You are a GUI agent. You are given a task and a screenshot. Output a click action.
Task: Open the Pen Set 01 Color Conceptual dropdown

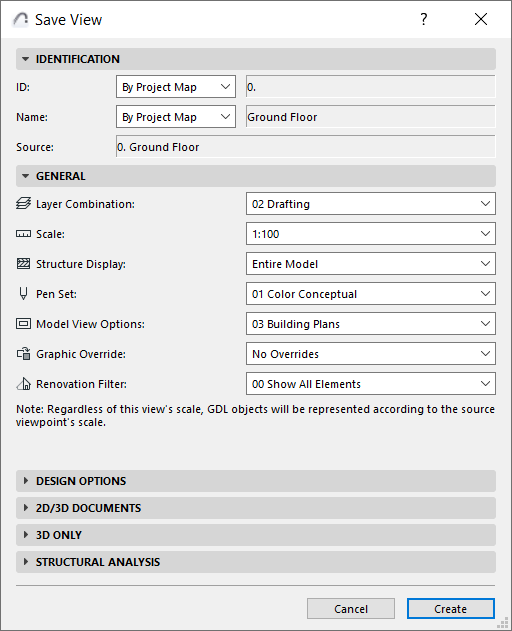371,294
